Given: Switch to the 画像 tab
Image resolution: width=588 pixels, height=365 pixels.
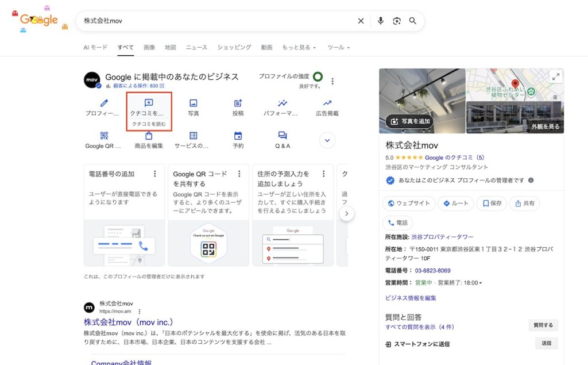Looking at the screenshot, I should tap(149, 47).
